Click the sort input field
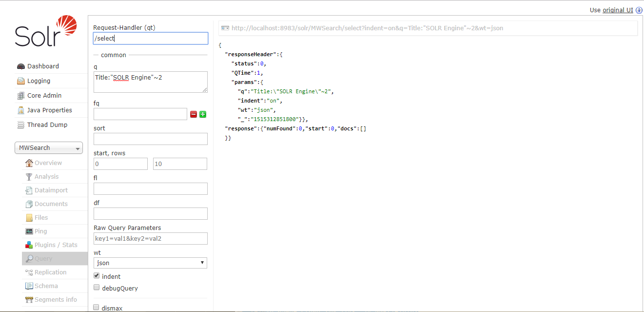644x312 pixels. click(151, 139)
